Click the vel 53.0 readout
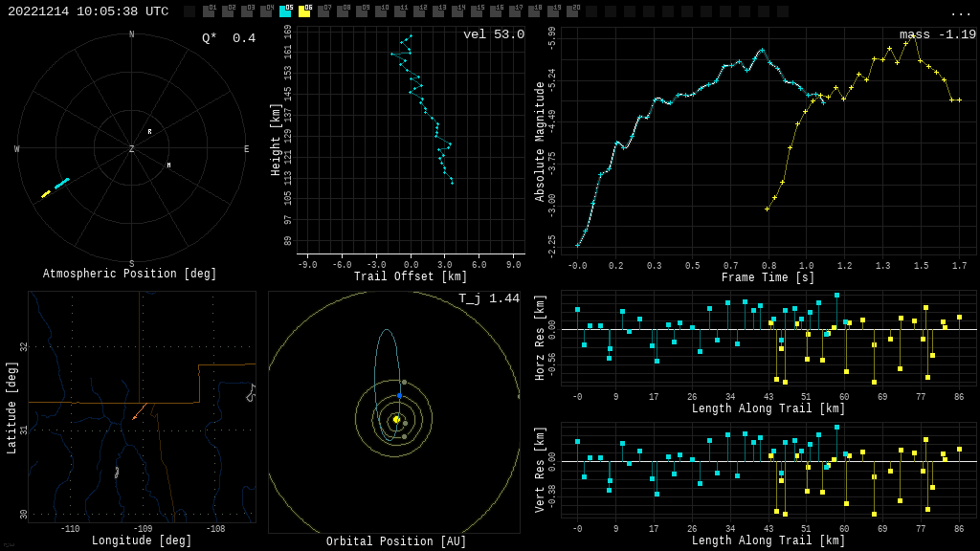The image size is (980, 551). 493,35
